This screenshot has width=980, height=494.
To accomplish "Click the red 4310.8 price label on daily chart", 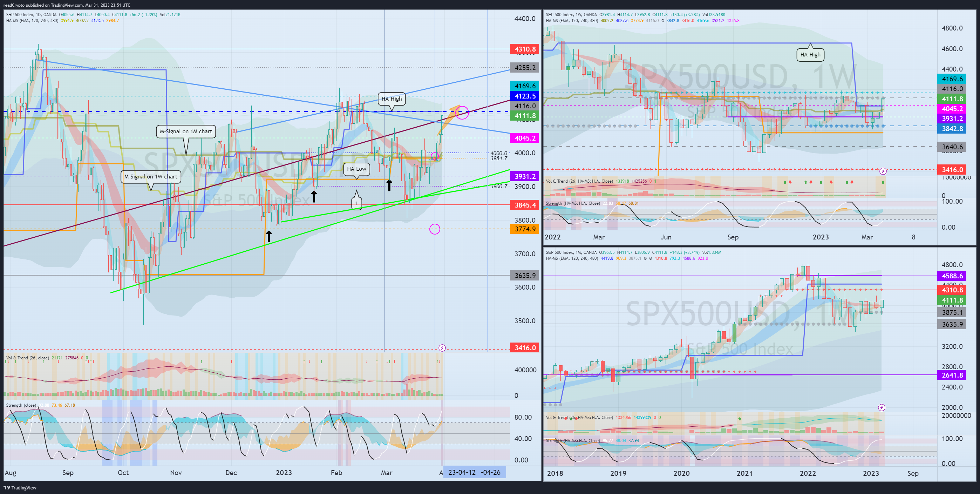I will click(525, 49).
